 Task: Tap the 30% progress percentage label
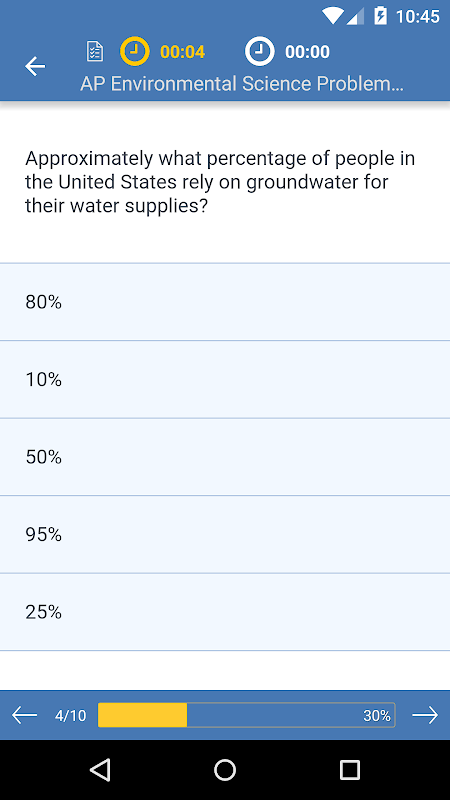(377, 716)
